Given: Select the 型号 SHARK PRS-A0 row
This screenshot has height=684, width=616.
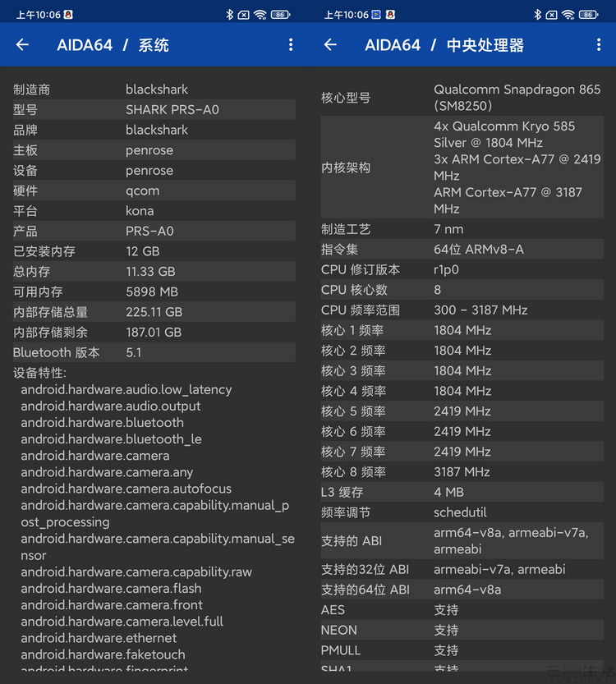Looking at the screenshot, I should (x=154, y=109).
